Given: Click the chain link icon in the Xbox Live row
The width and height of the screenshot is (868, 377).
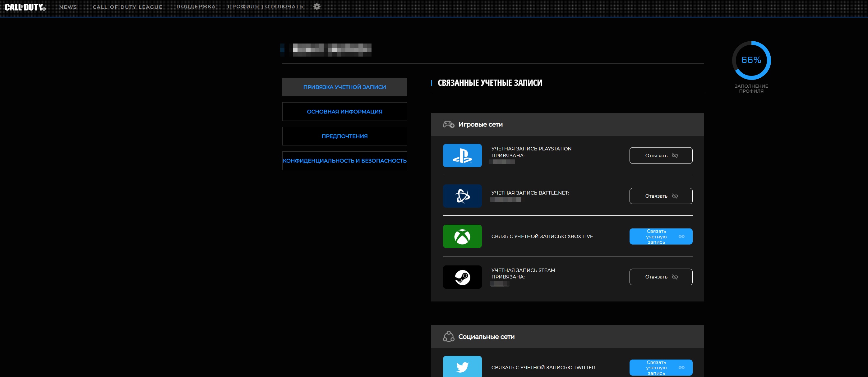Looking at the screenshot, I should 682,237.
